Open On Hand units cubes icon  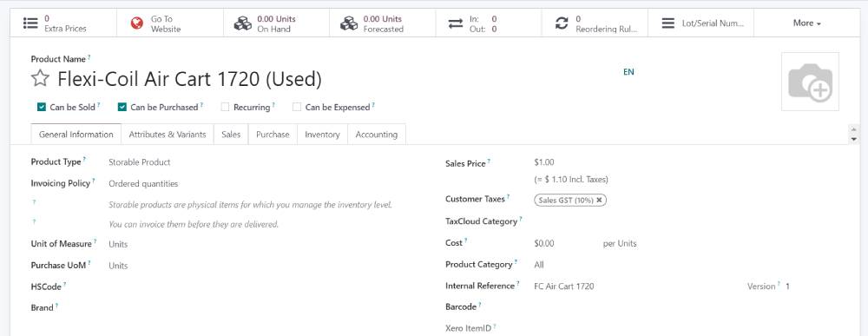[x=242, y=23]
